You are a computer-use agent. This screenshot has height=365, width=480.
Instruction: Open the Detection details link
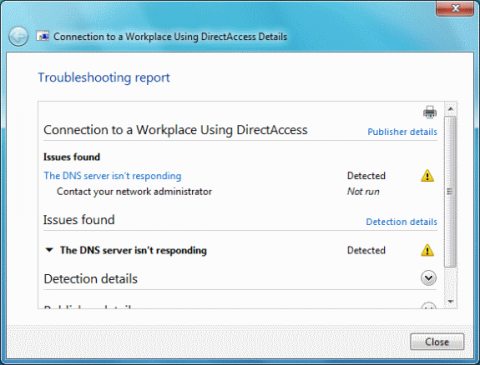pyautogui.click(x=402, y=222)
